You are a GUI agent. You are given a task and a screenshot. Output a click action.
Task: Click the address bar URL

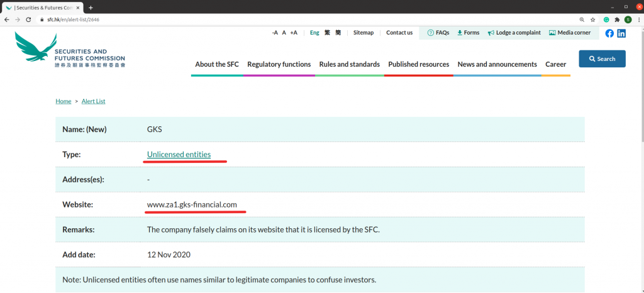click(x=73, y=19)
